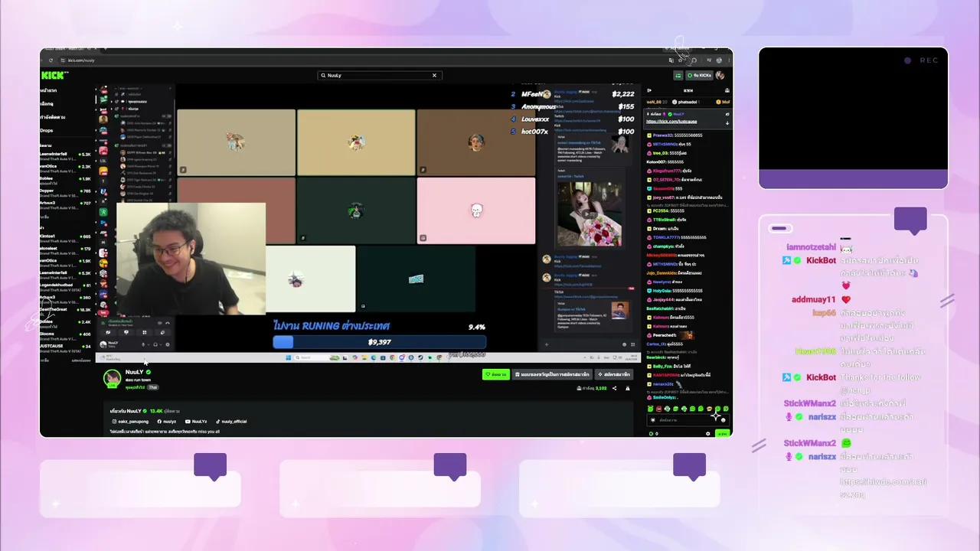Expand the pinned chat message arrow
The image size is (980, 551).
(727, 122)
